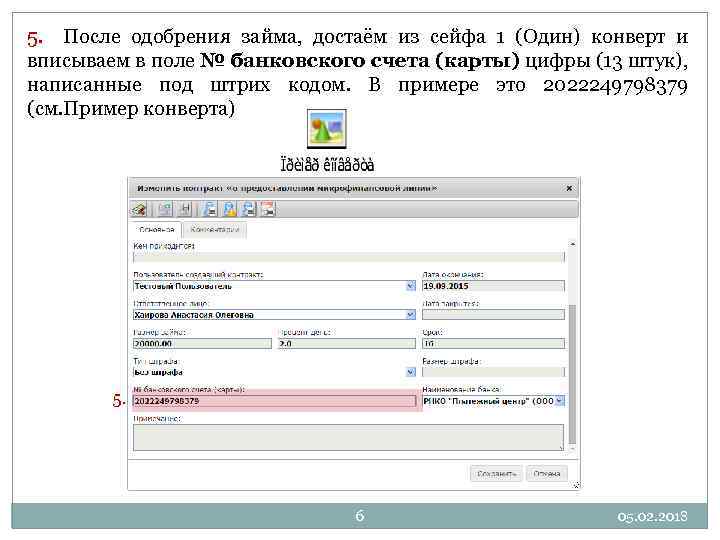Switch to the Основное tab
Viewport: 720px width, 540px height.
156,230
